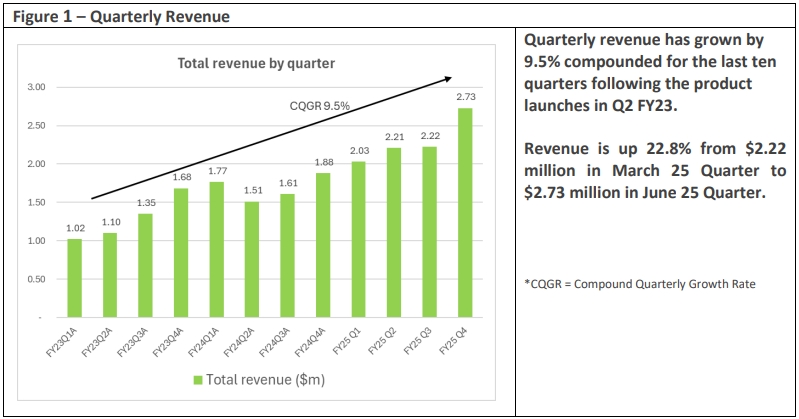Click the paragraph about 22.8% revenue increase
This screenshot has height=419, width=799.
[x=655, y=170]
